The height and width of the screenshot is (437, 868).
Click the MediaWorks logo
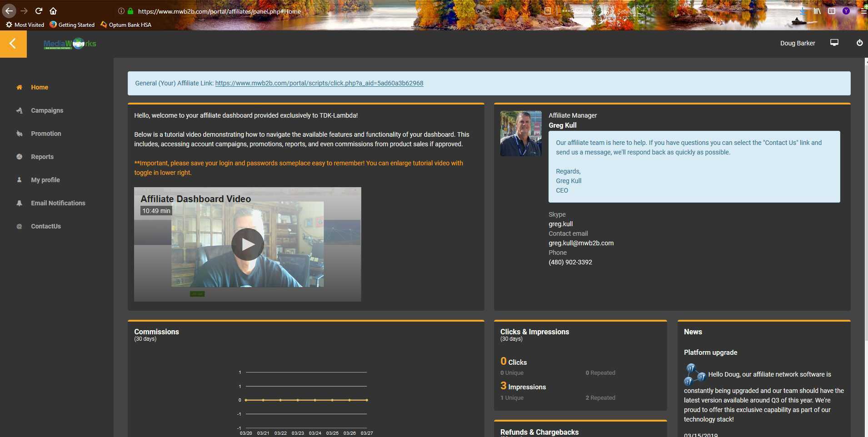(70, 44)
